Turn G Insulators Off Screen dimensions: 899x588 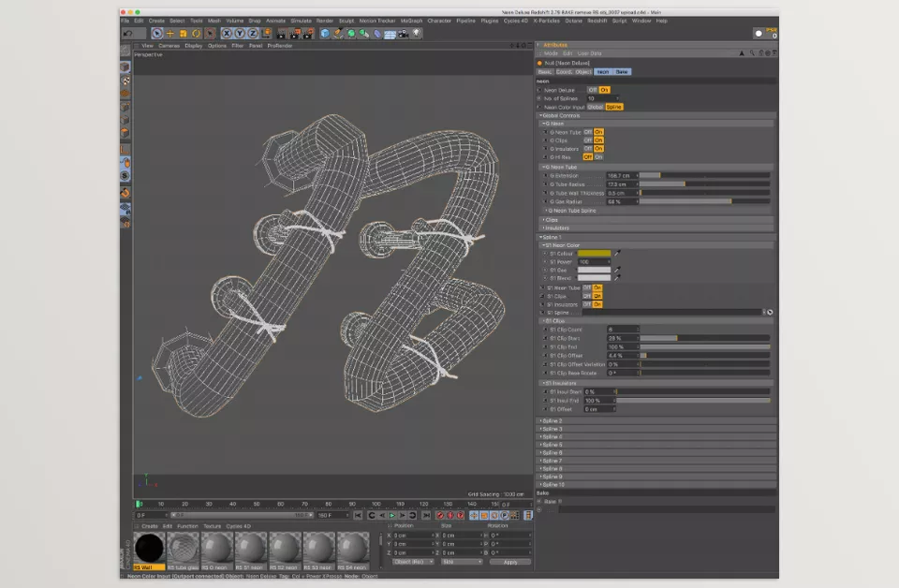click(x=588, y=149)
